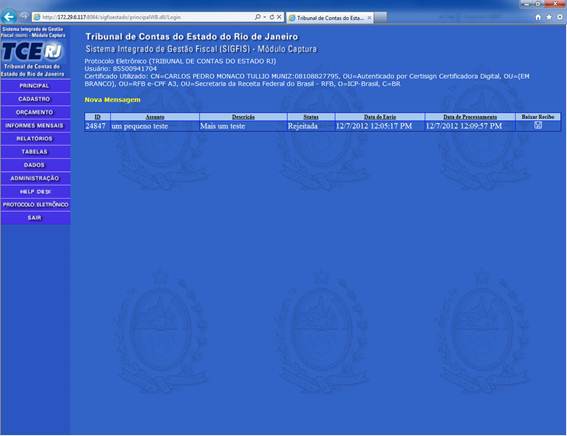Click the SAIR menu button
Image resolution: width=567 pixels, height=436 pixels.
(x=35, y=218)
